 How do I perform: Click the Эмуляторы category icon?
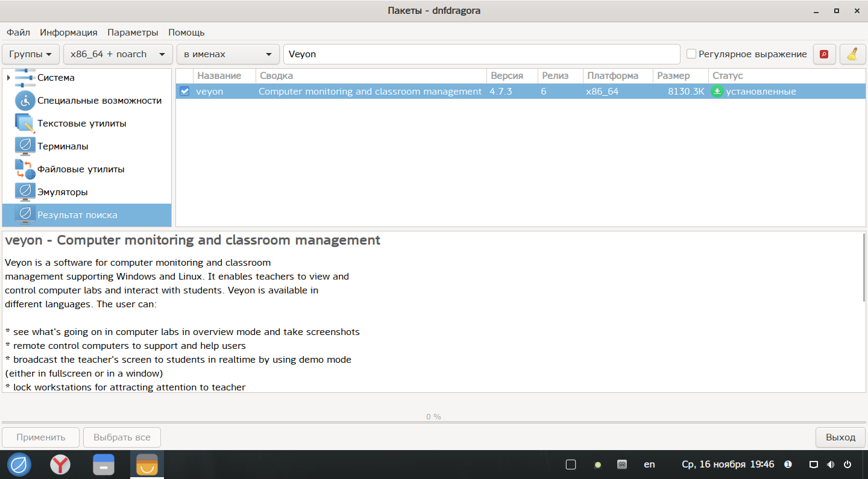(25, 192)
